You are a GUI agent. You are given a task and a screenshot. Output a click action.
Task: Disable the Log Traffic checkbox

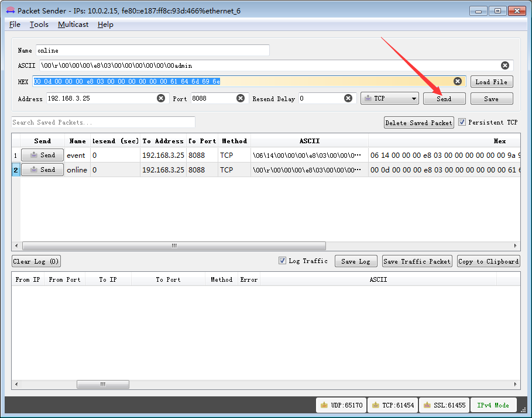pyautogui.click(x=282, y=261)
